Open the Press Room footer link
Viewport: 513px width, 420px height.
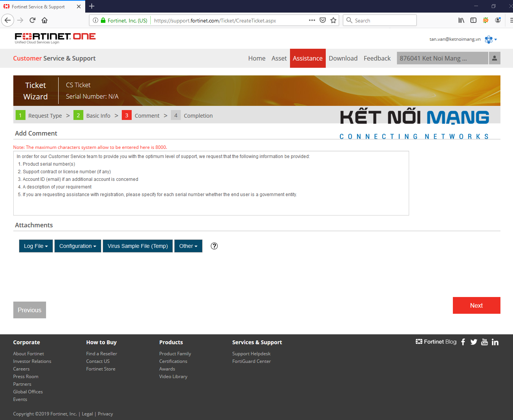click(26, 377)
